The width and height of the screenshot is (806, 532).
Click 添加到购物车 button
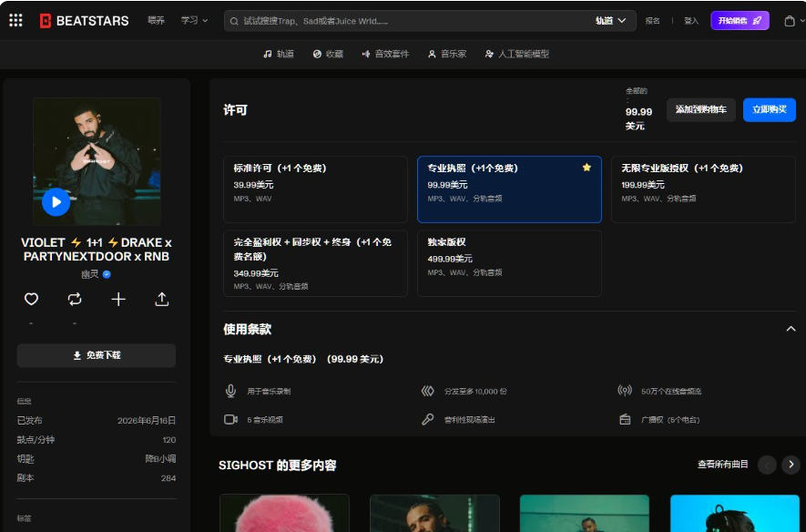point(700,109)
